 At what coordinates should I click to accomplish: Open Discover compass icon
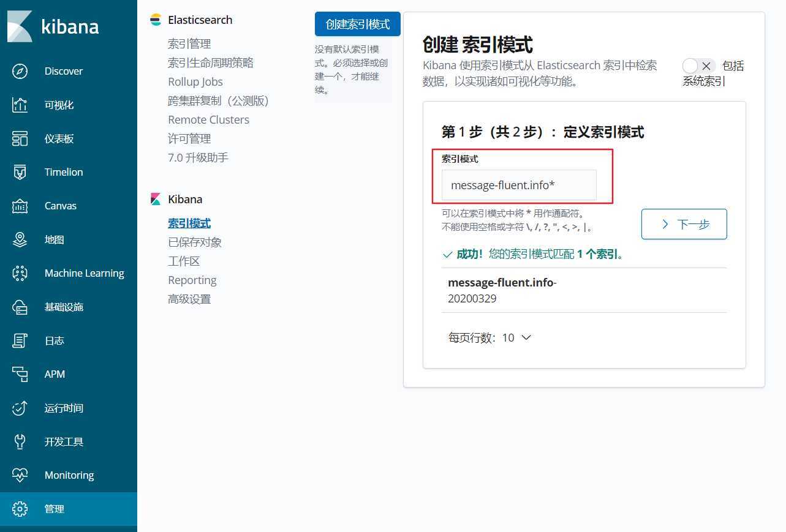tap(20, 71)
